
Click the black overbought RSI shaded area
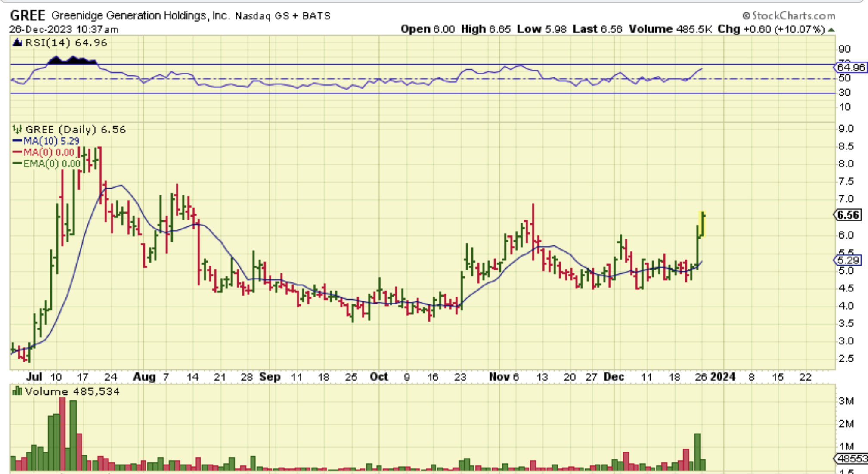pyautogui.click(x=72, y=61)
